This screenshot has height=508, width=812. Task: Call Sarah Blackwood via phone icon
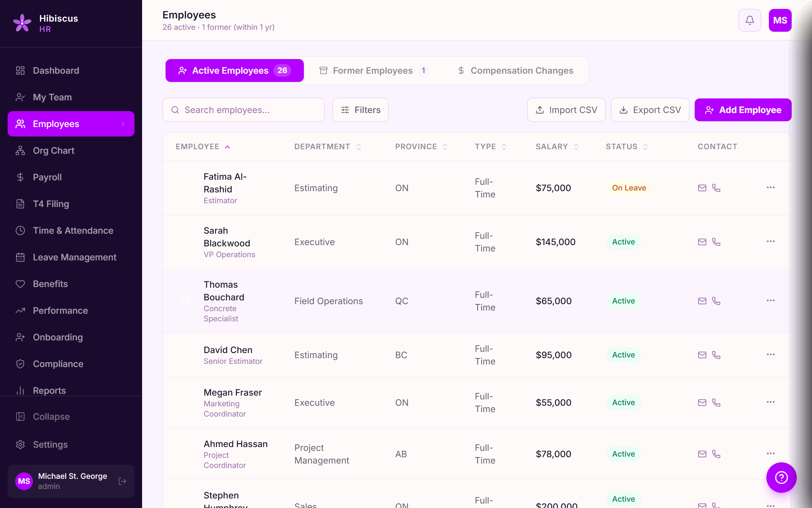pyautogui.click(x=716, y=242)
